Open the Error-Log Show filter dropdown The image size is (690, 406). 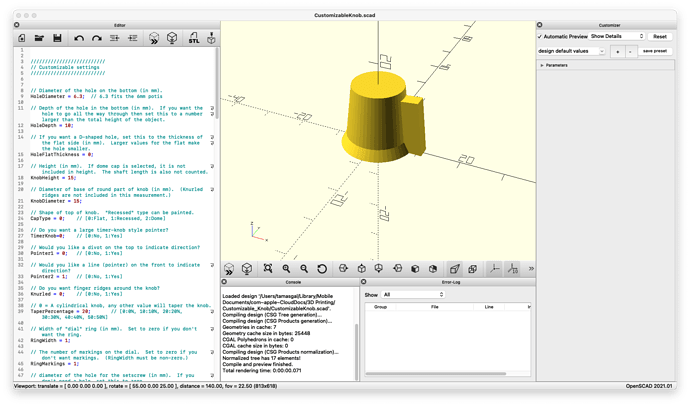click(413, 295)
